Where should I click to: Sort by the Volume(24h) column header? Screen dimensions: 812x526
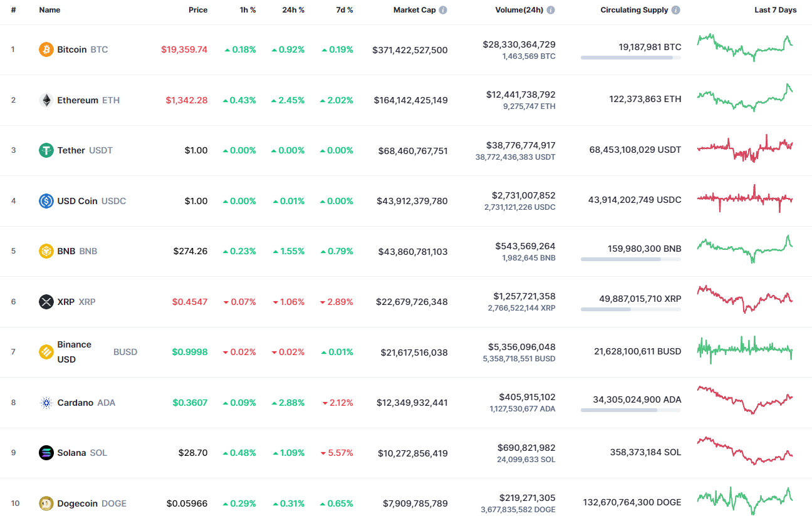coord(519,10)
